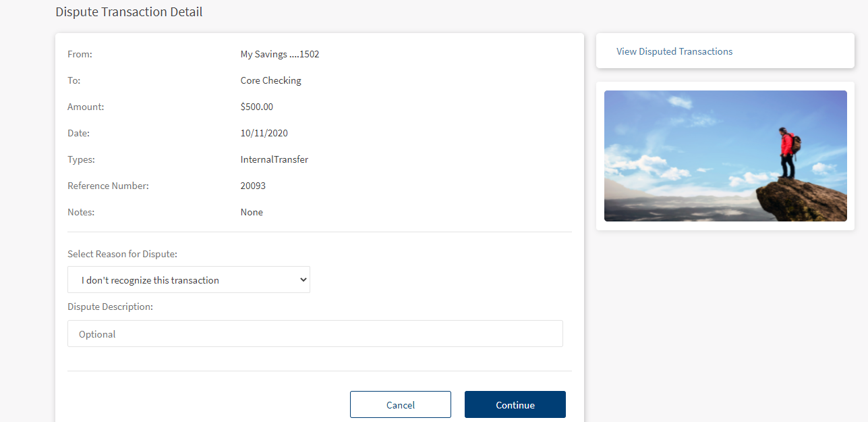Click the $500.00 amount value
The image size is (868, 422).
click(x=256, y=107)
